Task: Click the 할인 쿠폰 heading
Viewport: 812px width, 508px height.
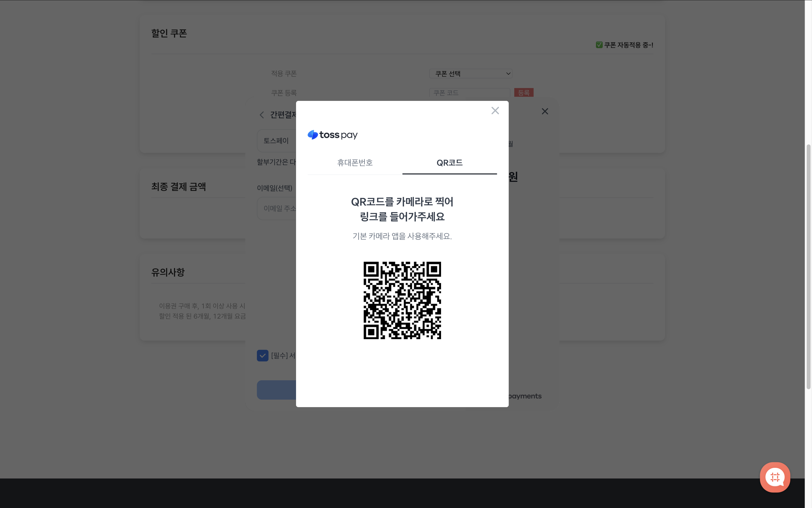Action: (x=169, y=33)
